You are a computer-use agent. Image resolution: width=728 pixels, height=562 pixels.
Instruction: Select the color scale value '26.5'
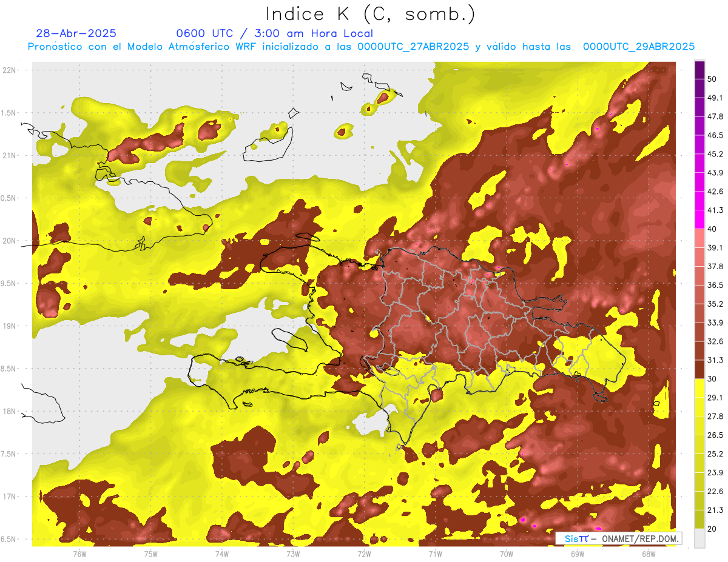715,435
